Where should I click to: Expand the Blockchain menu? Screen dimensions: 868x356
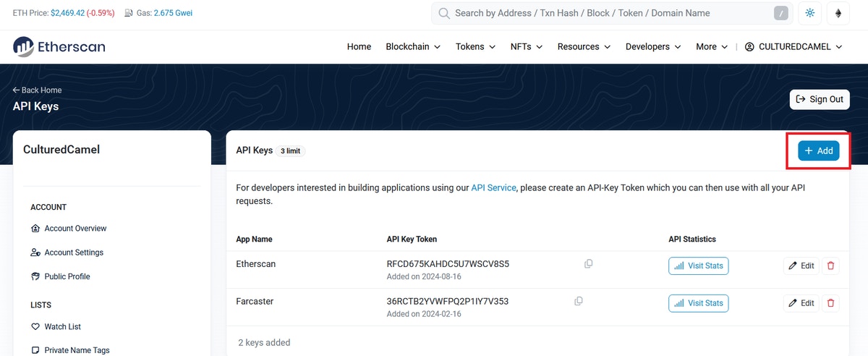tap(413, 46)
